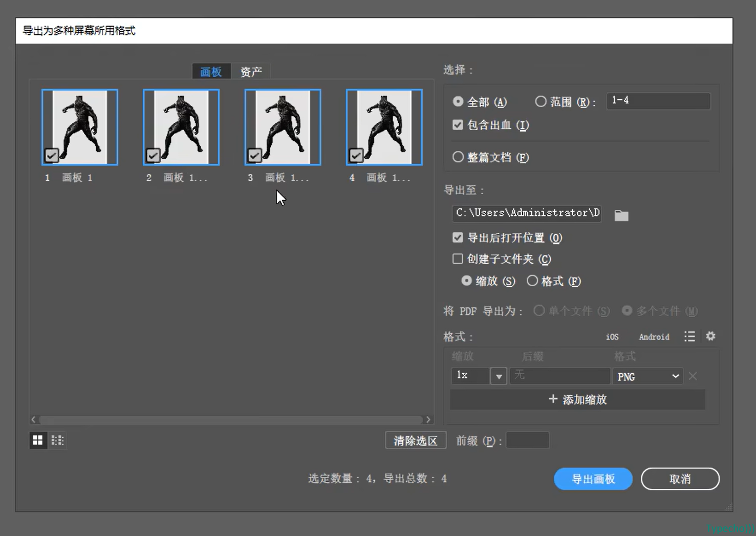Viewport: 756px width, 536px height.
Task: Open format advanced settings gear
Action: pos(710,336)
